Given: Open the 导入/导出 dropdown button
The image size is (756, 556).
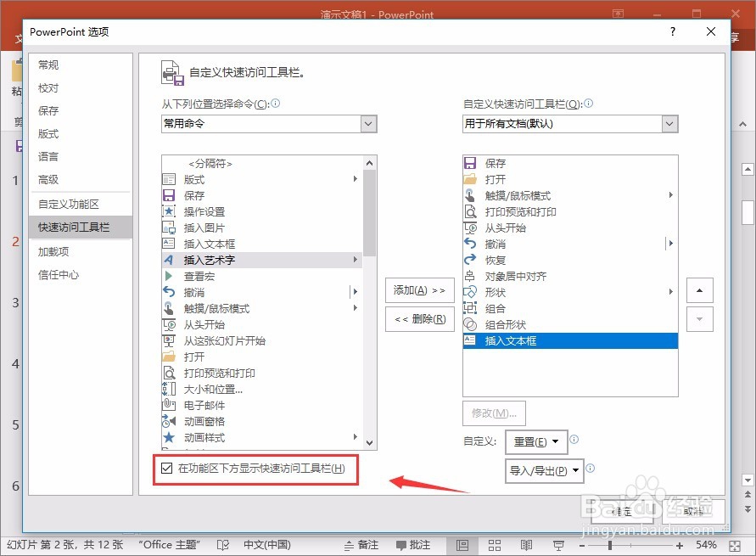Looking at the screenshot, I should 545,470.
